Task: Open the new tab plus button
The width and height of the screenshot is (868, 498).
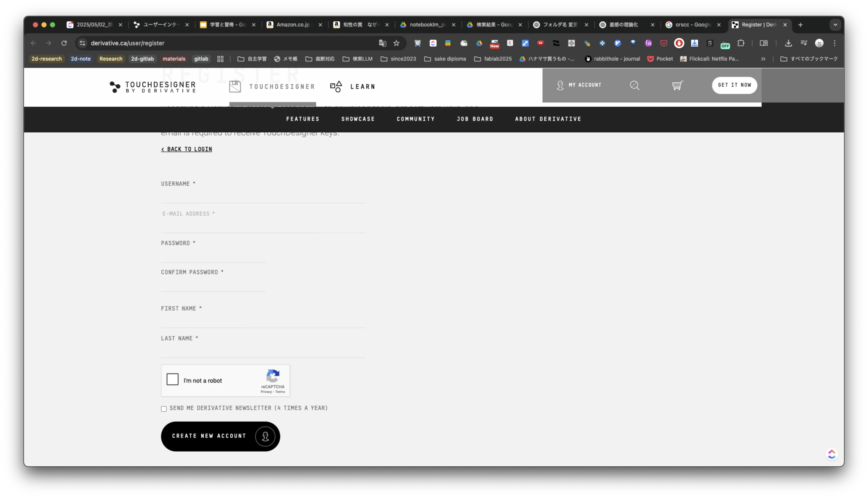Action: pos(800,25)
